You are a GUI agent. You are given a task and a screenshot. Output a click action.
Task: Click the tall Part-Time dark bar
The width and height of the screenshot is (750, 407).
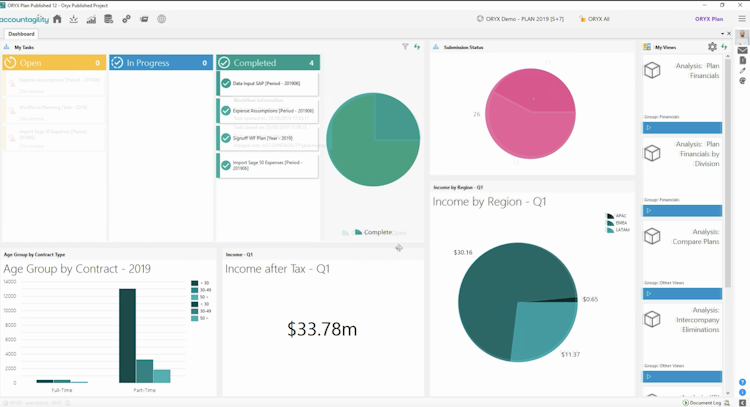[127, 336]
